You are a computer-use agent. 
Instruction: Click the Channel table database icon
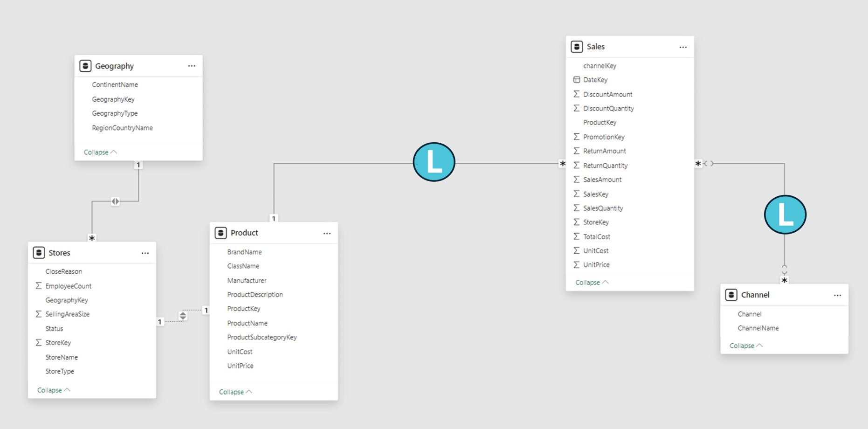pos(731,295)
